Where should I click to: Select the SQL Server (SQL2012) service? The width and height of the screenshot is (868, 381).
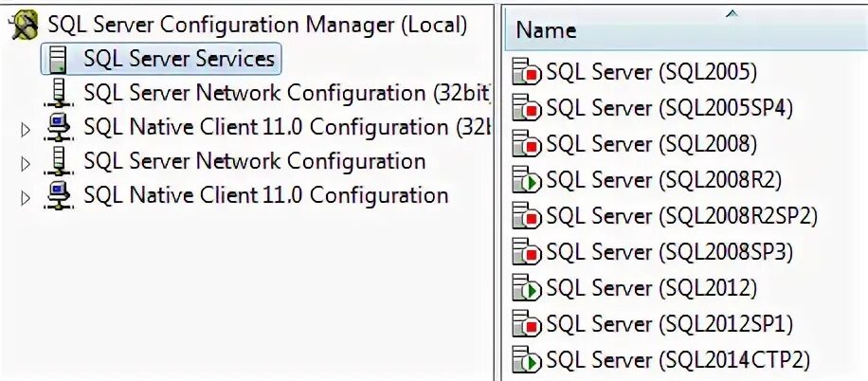(652, 288)
